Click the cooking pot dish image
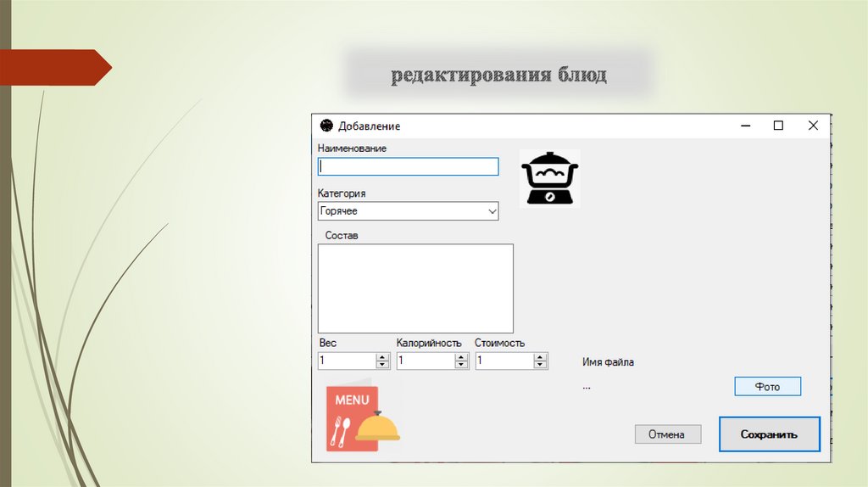The width and height of the screenshot is (868, 487). (549, 178)
